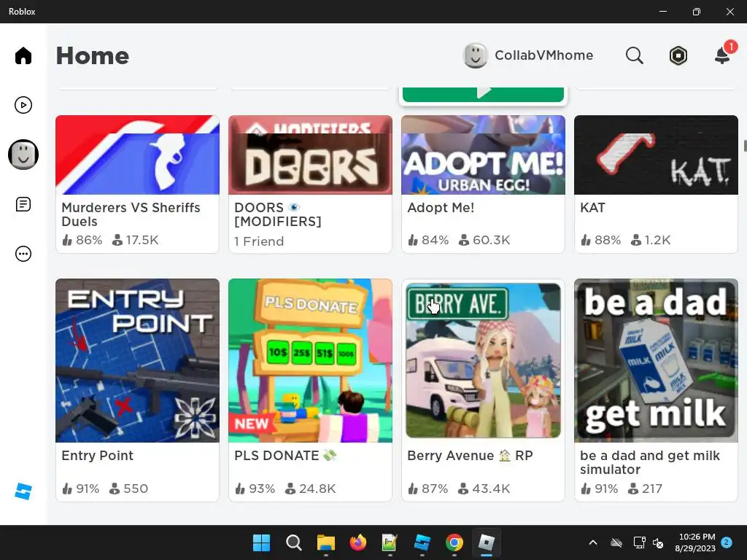747x560 pixels.
Task: Open the DOORS game thumbnail
Action: pyautogui.click(x=310, y=155)
